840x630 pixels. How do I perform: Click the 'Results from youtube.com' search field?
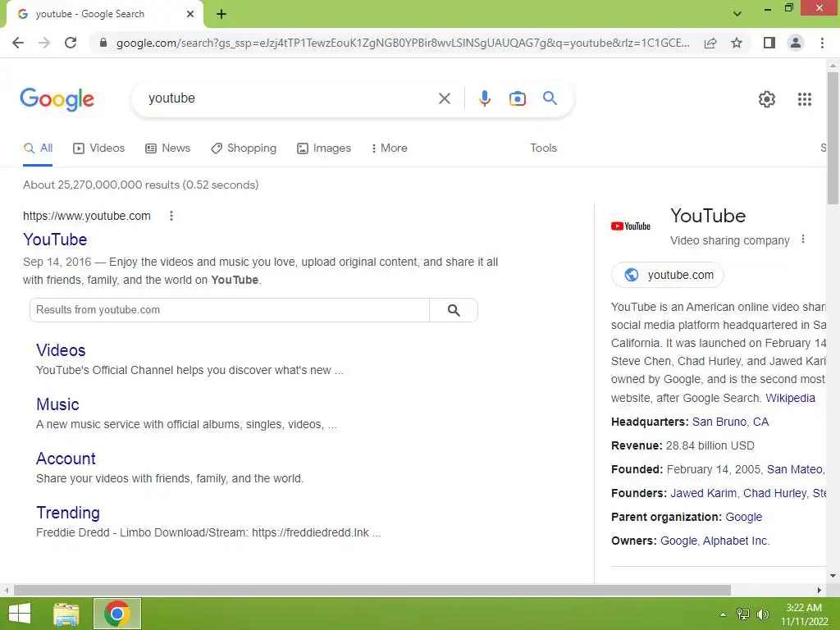point(230,310)
